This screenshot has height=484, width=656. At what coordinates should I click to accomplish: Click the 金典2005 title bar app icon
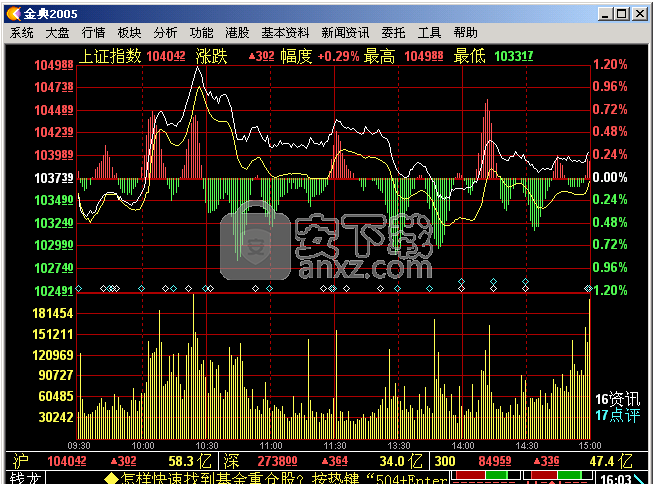tap(14, 14)
